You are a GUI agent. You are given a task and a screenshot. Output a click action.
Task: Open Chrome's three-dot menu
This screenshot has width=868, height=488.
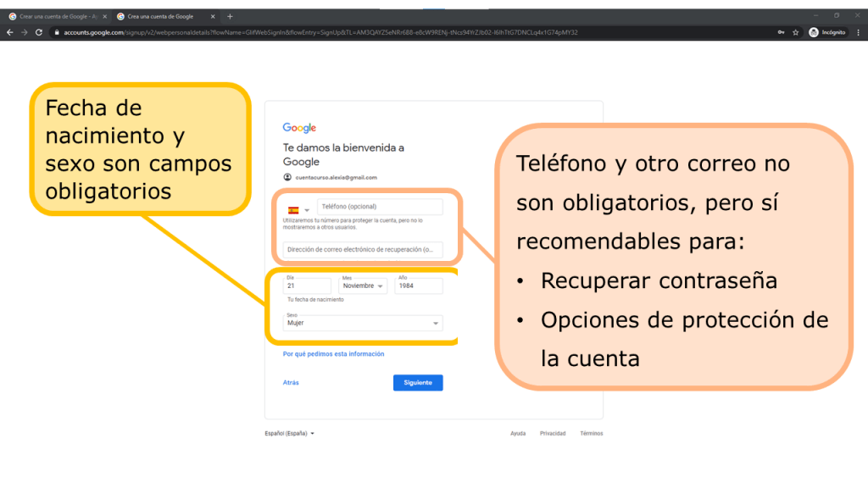pyautogui.click(x=858, y=33)
